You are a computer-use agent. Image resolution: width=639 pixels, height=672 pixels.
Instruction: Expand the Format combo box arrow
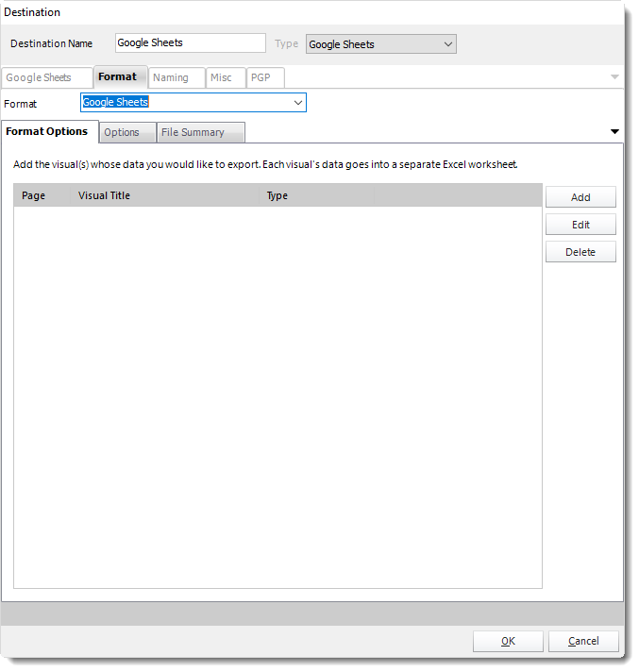(x=298, y=103)
